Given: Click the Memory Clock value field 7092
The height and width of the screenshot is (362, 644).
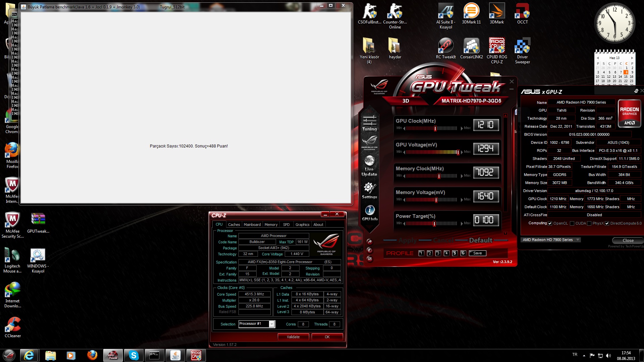Looking at the screenshot, I should [486, 172].
